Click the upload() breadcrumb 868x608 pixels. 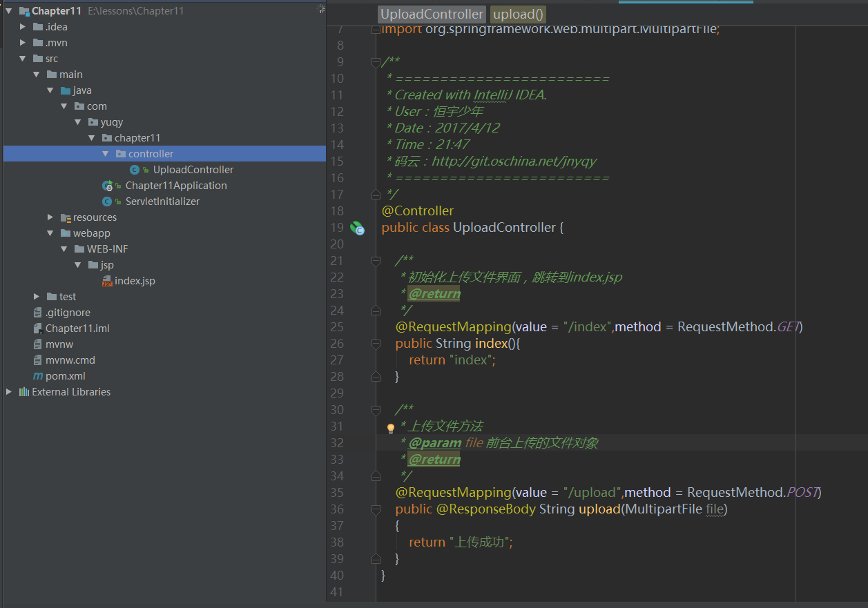(x=518, y=14)
